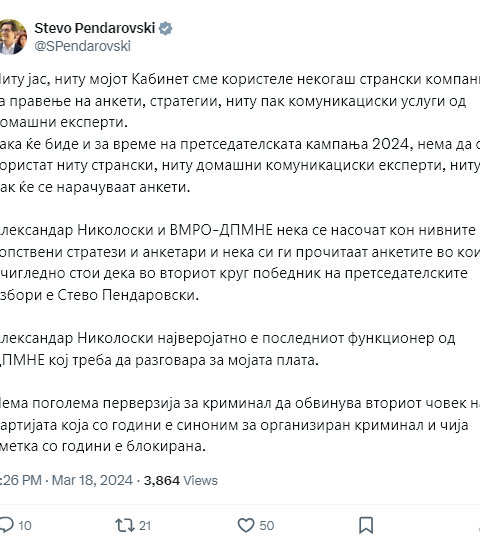
Task: Click the Stevo Pendarovski display name
Action: [95, 28]
